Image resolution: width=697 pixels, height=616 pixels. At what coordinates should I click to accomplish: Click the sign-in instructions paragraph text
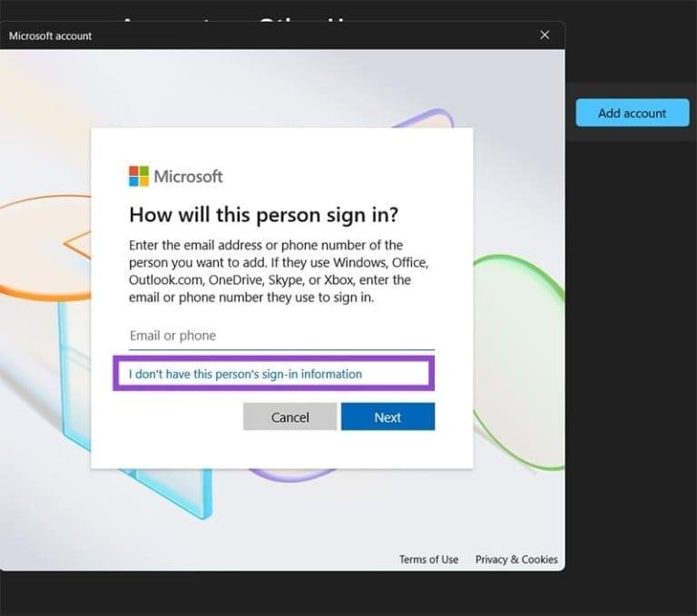278,271
